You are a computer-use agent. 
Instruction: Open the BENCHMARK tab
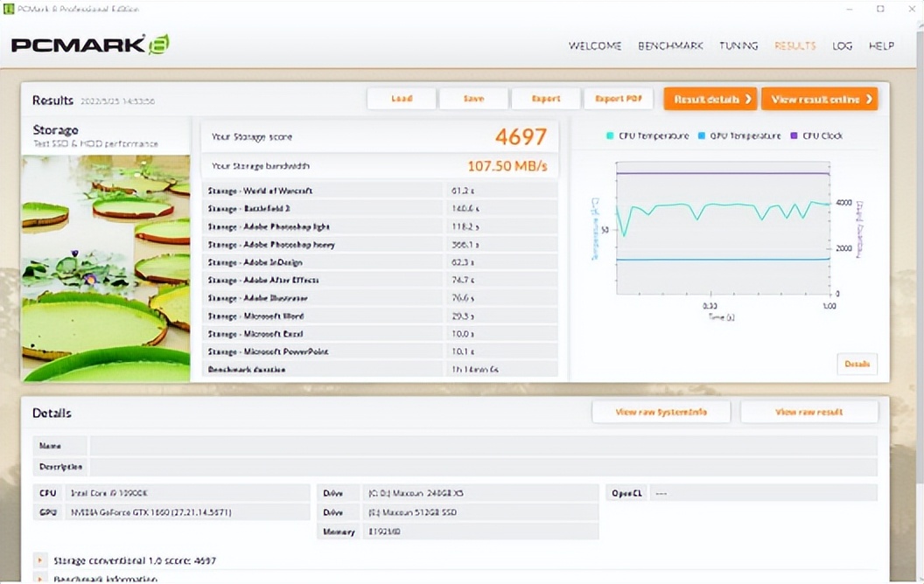coord(670,45)
